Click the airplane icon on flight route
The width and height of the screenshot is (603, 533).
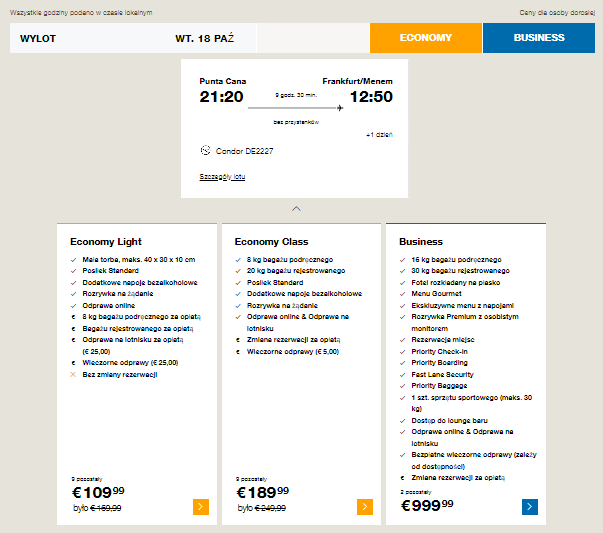(340, 108)
